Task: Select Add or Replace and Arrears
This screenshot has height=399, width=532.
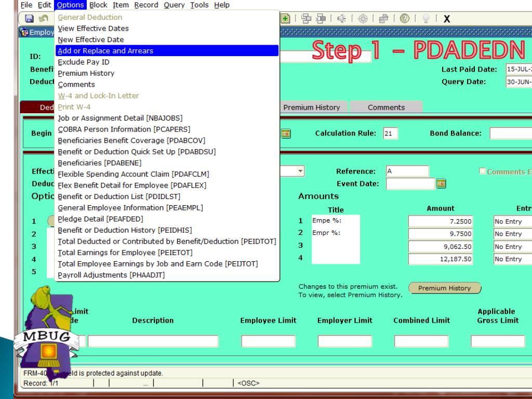Action: (105, 51)
